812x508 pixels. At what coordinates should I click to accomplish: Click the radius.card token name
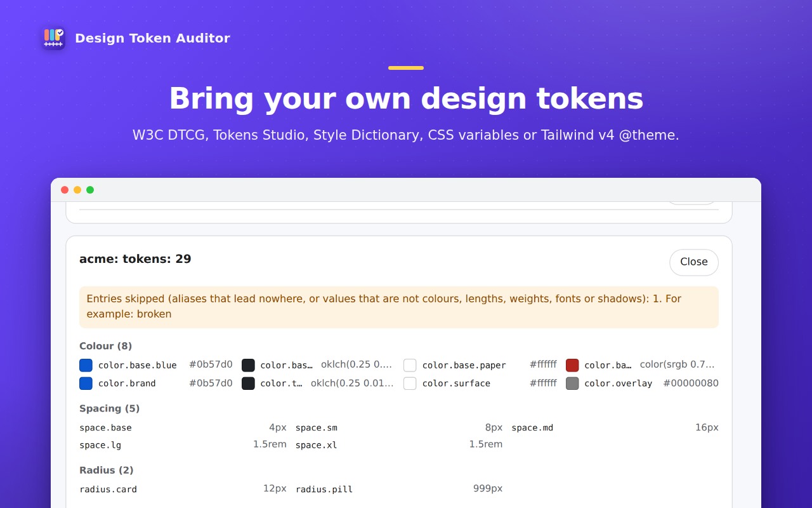tap(108, 490)
